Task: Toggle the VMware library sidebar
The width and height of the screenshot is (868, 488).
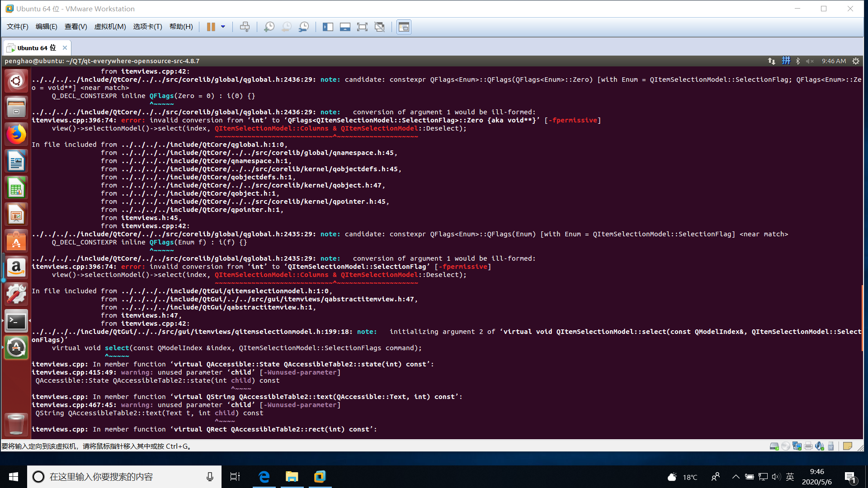Action: 328,27
